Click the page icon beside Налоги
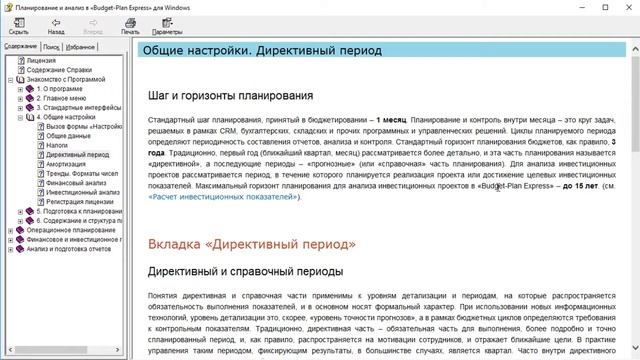The image size is (640, 360). (x=41, y=145)
